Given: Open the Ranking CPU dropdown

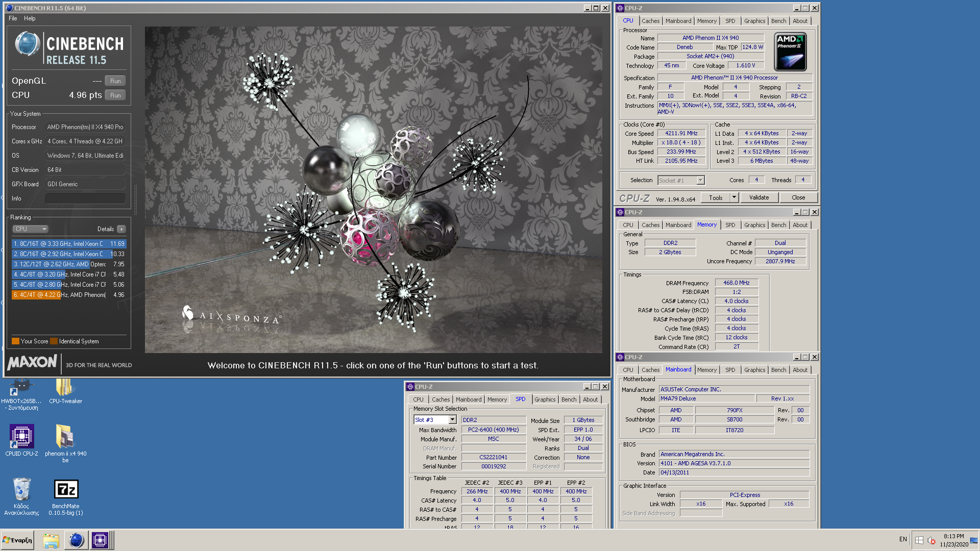Looking at the screenshot, I should 30,229.
